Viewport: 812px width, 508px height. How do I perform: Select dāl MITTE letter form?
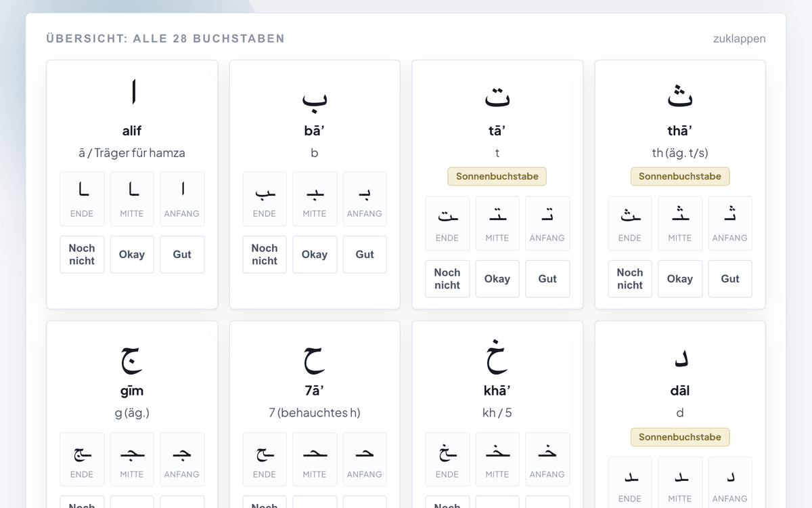(x=680, y=482)
